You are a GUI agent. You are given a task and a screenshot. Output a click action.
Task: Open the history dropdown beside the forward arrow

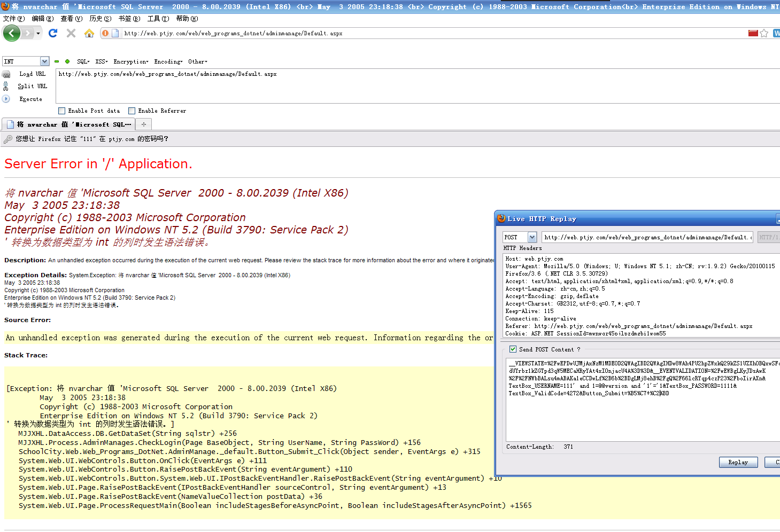point(38,34)
